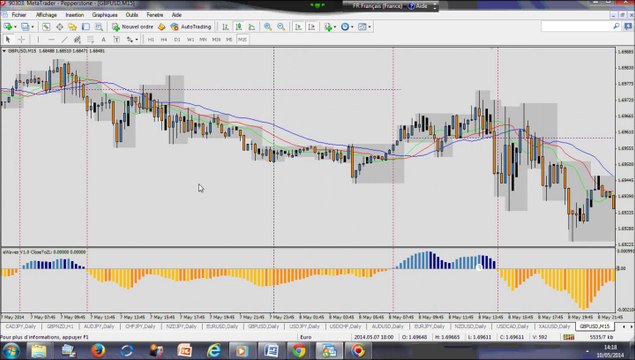
Task: Expand the Indicators dropdown arrow
Action: pos(335,27)
